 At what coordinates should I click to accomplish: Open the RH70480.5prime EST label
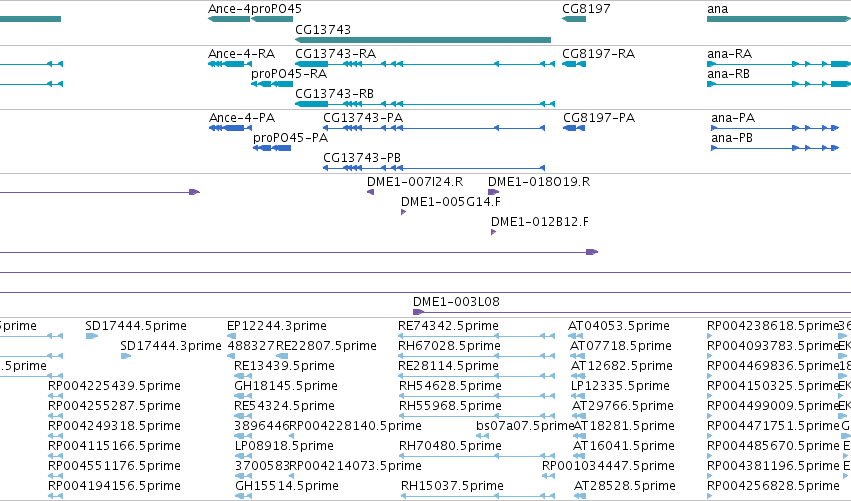(x=450, y=446)
